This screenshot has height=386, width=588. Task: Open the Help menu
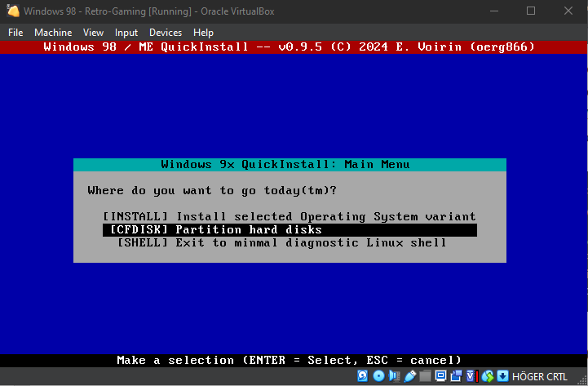click(203, 33)
